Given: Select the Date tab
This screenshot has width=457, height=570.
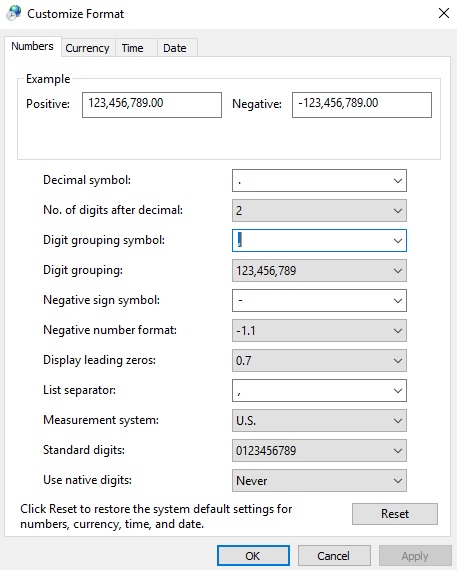Looking at the screenshot, I should pos(175,48).
